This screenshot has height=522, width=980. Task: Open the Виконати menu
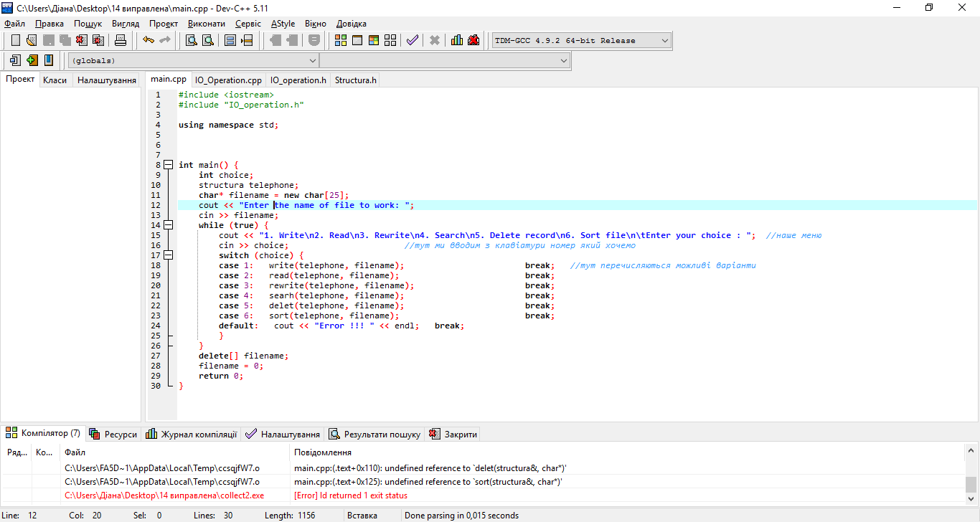(x=207, y=24)
